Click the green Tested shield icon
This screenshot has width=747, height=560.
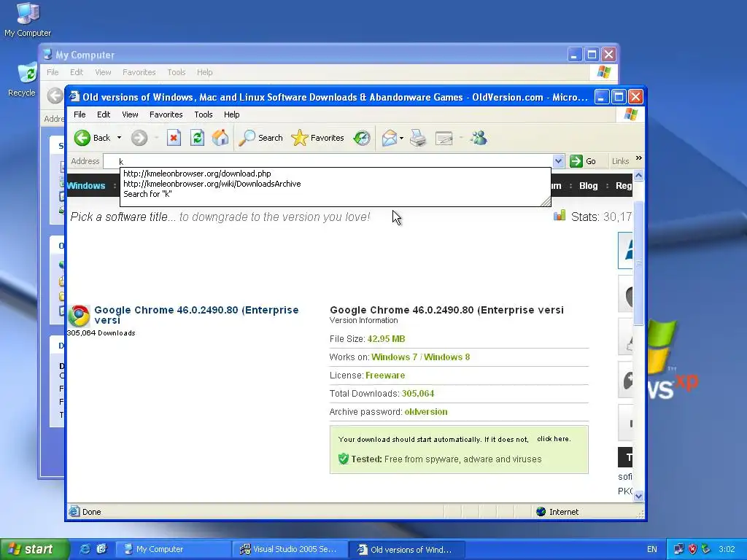pyautogui.click(x=344, y=459)
